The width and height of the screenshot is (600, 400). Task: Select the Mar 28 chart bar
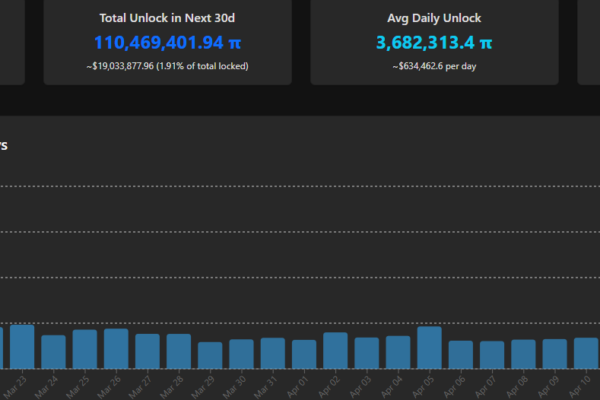(179, 352)
